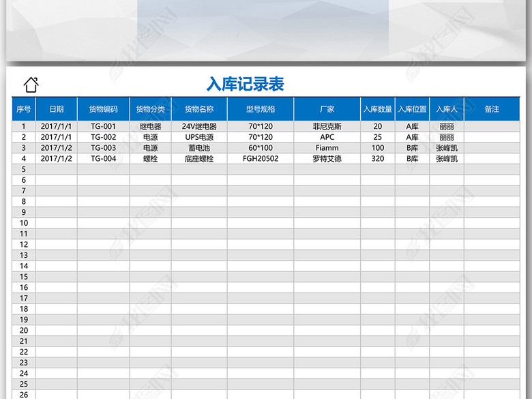Select cell TG-003
Screen dimensions: 532x399
(x=104, y=148)
